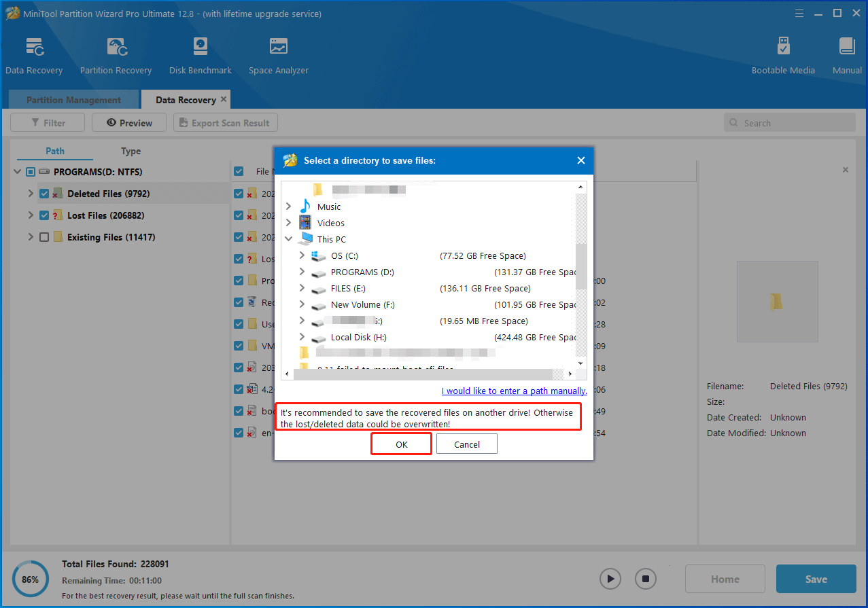
Task: Toggle the checkbox of the 'Los' file row
Action: 239,259
